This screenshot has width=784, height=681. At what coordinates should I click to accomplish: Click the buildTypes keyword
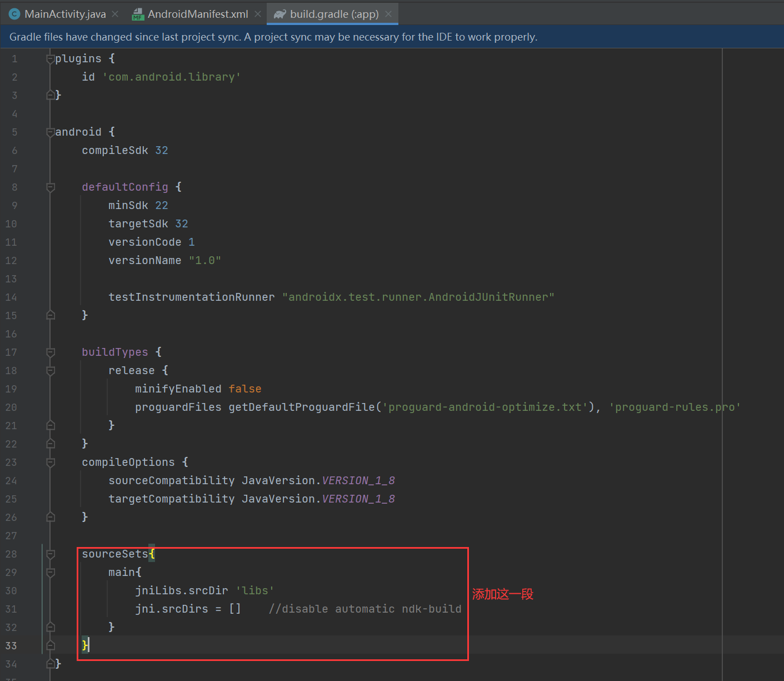[x=115, y=352]
